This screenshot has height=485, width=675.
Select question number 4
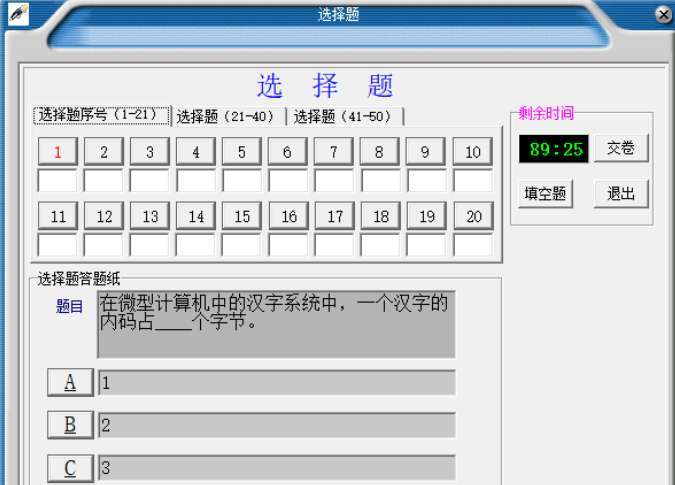click(x=196, y=151)
